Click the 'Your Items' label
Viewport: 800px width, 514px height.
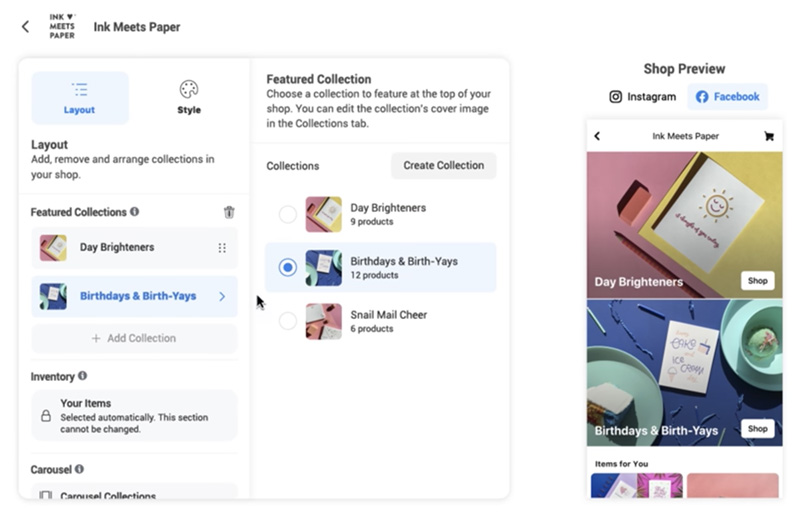pyautogui.click(x=86, y=403)
